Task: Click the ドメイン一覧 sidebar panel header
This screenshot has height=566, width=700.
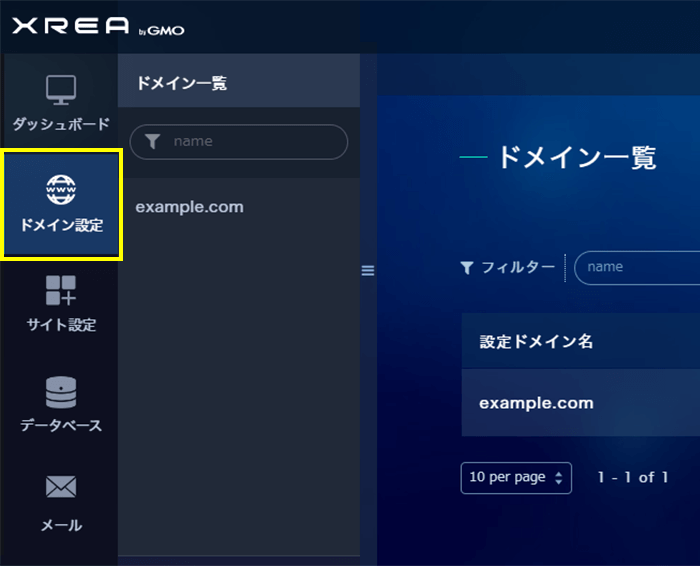Action: [x=181, y=83]
